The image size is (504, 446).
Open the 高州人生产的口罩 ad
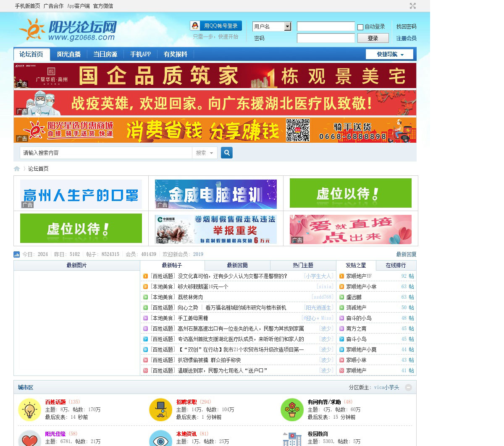click(81, 194)
